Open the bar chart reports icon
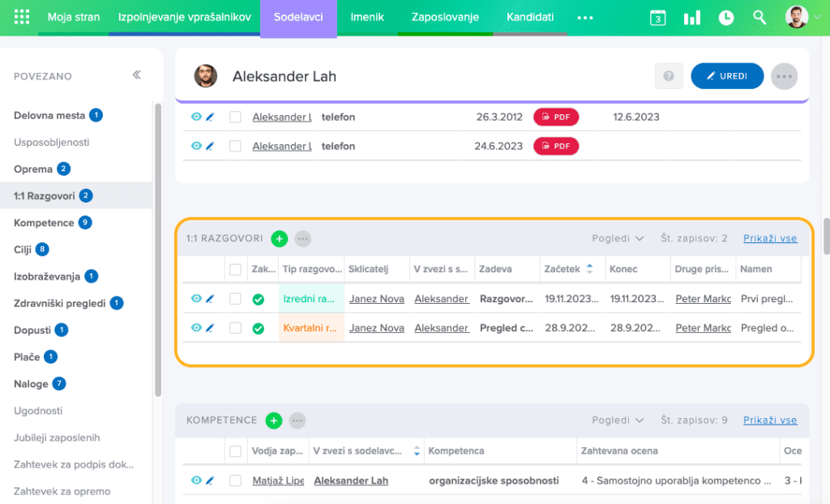Image resolution: width=830 pixels, height=504 pixels. 691,18
